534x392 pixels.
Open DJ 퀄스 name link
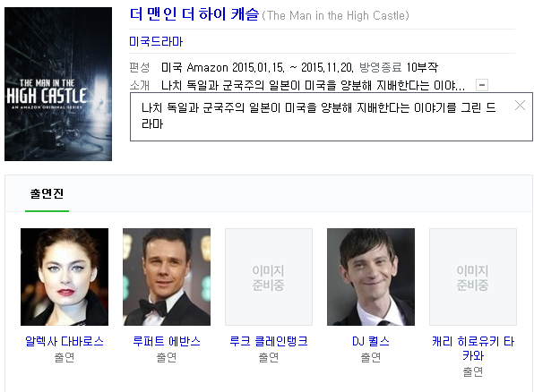pos(371,341)
